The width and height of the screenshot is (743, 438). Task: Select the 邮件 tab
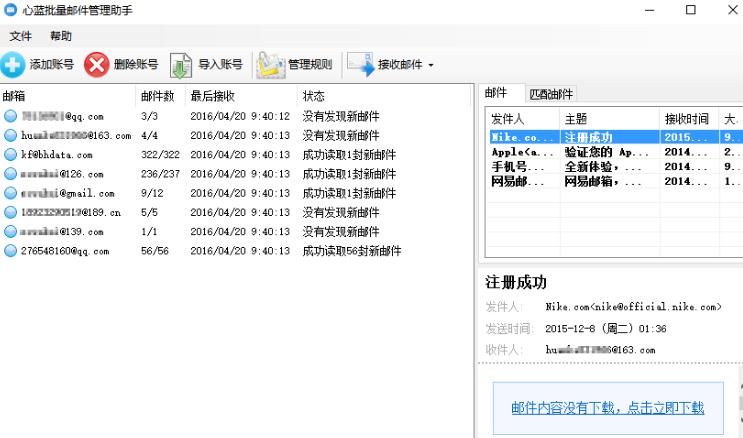click(497, 93)
